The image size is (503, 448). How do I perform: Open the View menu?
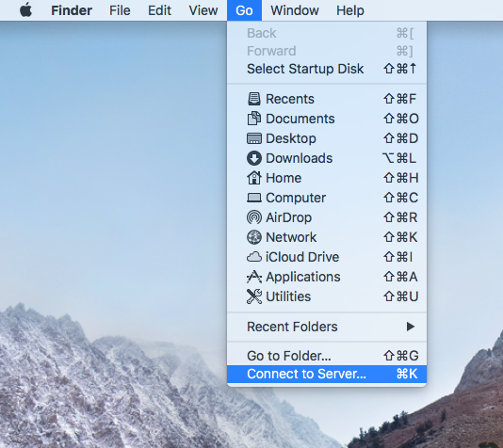(x=203, y=10)
